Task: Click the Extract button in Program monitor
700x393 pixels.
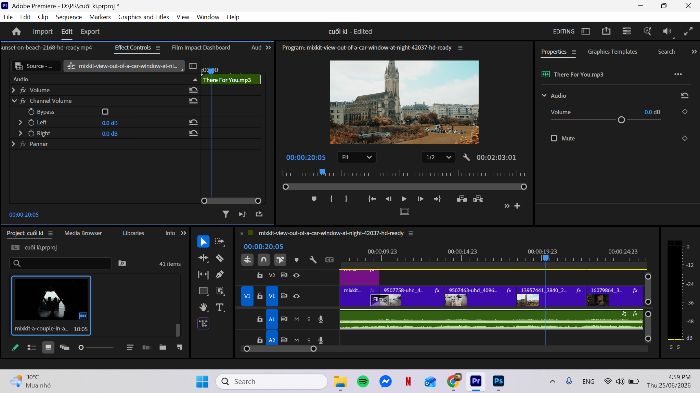Action: [x=478, y=199]
